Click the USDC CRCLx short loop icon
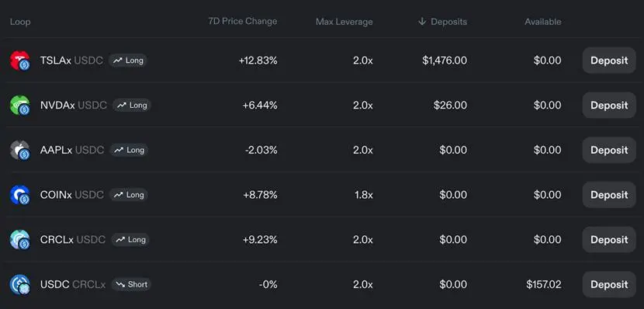 point(19,284)
